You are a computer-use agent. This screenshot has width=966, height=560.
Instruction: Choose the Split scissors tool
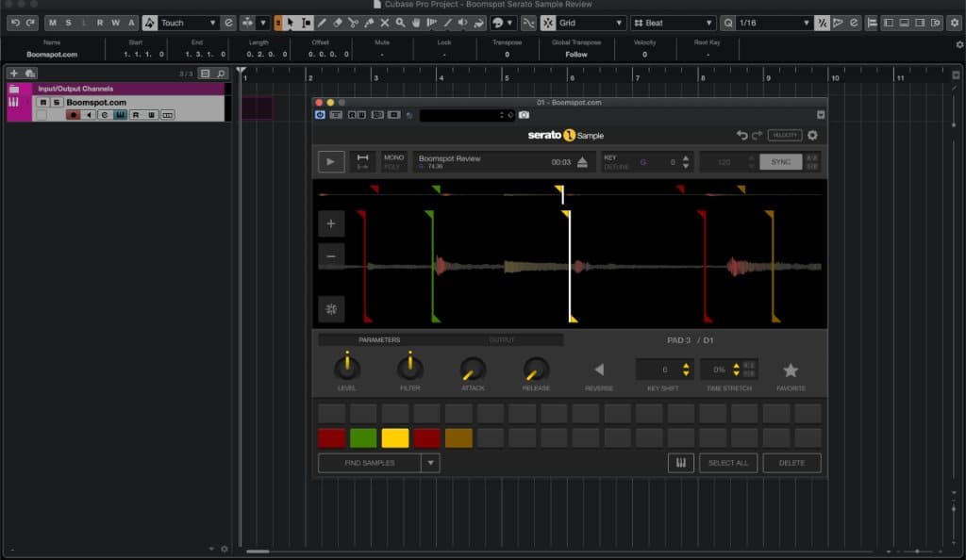point(353,23)
